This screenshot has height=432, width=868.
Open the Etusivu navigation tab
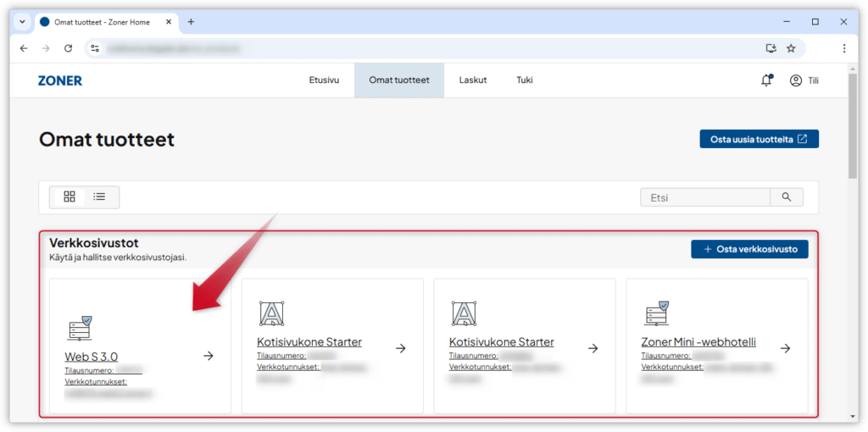(x=324, y=80)
